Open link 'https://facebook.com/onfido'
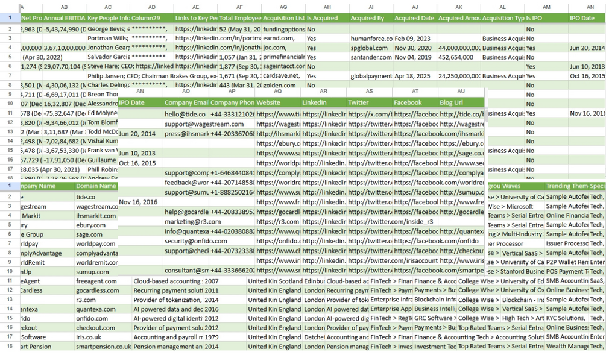Viewport: 606px width, 364px height. click(x=437, y=241)
